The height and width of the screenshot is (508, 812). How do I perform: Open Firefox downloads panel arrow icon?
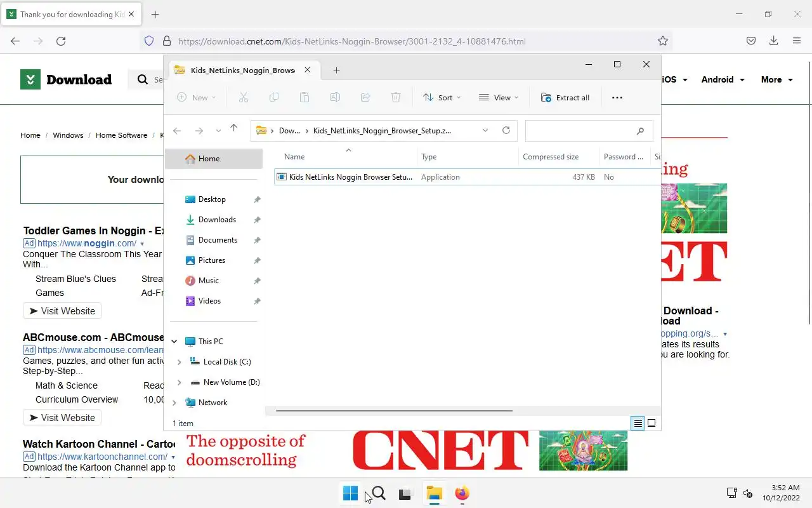point(773,41)
